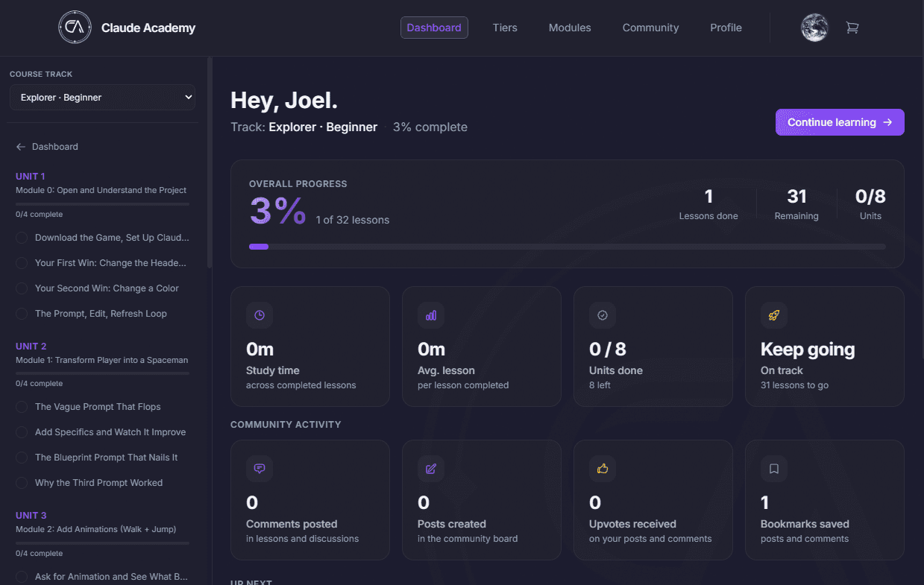Click the rocket icon on Keep going card
The image size is (924, 585).
(x=774, y=315)
